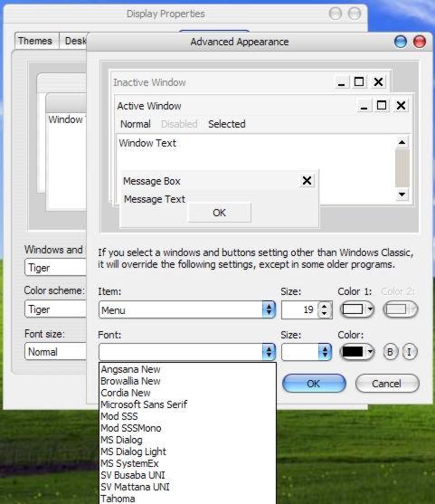Click Message Box preview close icon
The image size is (435, 504).
click(307, 181)
